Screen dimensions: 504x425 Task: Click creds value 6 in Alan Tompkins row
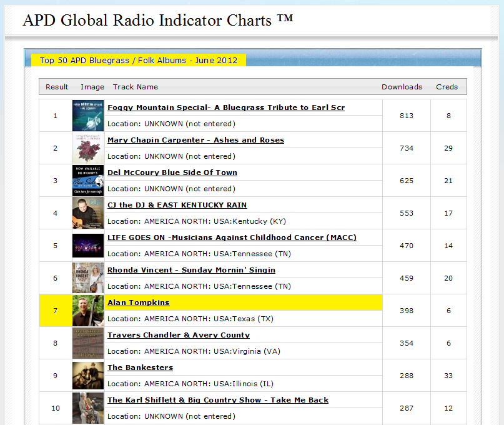(448, 311)
